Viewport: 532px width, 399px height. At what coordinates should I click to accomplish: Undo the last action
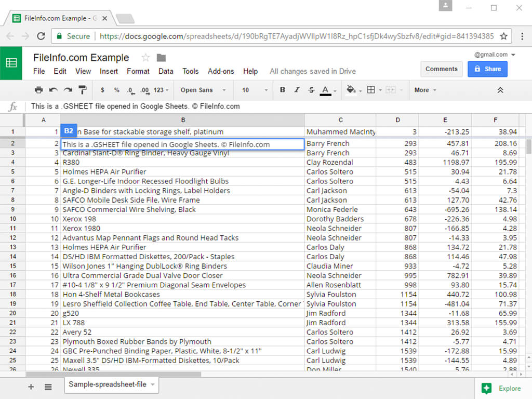(53, 90)
